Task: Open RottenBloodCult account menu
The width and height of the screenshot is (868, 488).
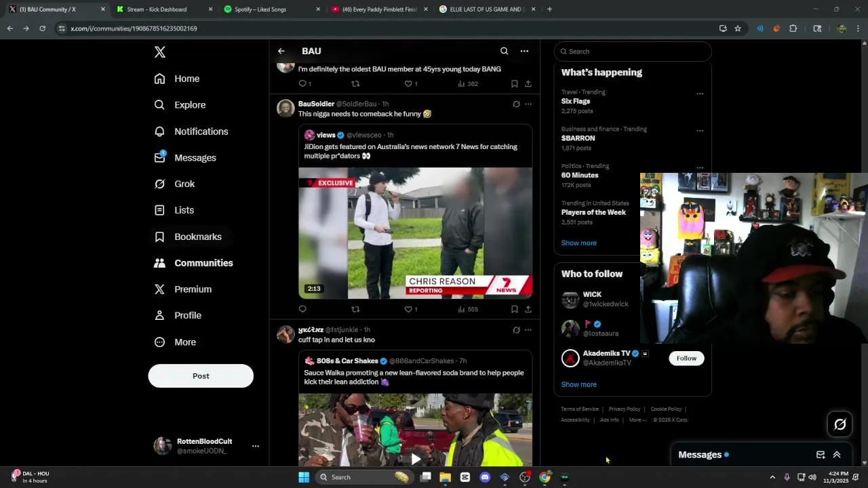Action: point(208,446)
